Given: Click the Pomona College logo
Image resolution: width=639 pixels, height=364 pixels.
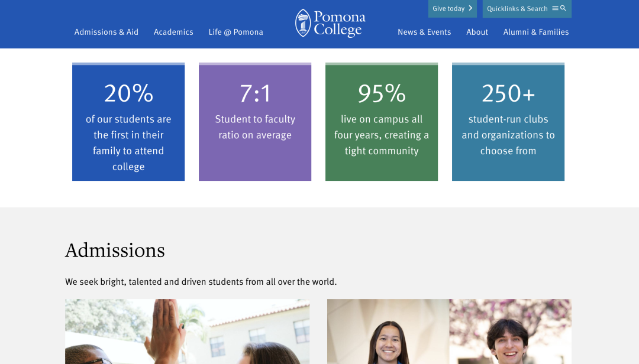Looking at the screenshot, I should (x=330, y=24).
